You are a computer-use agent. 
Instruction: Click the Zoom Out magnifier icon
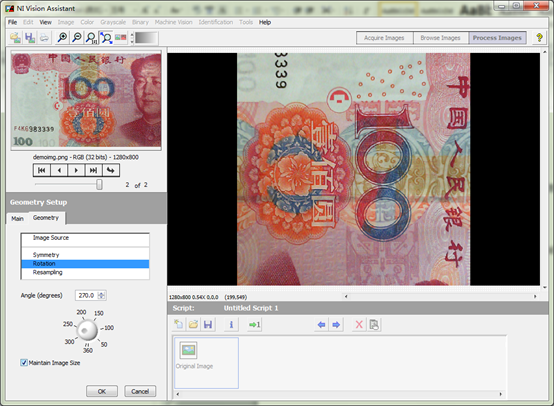click(x=76, y=37)
